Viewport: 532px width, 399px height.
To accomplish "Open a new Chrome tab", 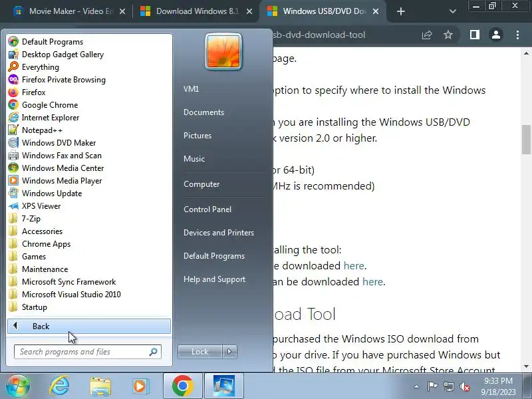I will pyautogui.click(x=401, y=11).
